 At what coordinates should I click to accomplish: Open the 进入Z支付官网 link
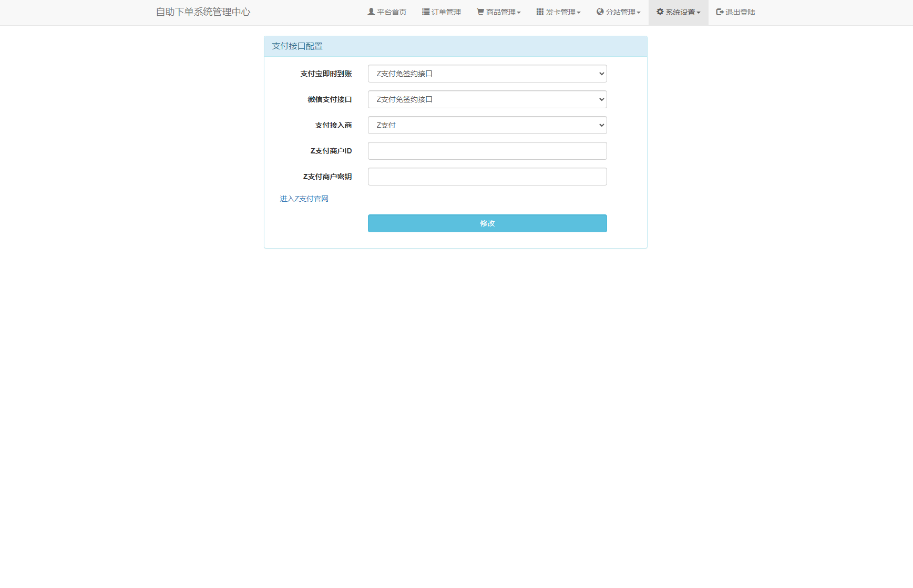point(304,199)
